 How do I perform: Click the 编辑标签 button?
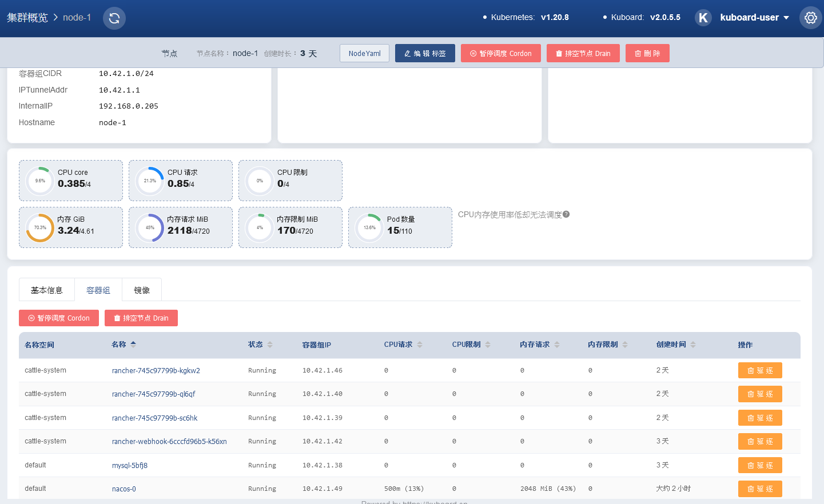pyautogui.click(x=425, y=53)
